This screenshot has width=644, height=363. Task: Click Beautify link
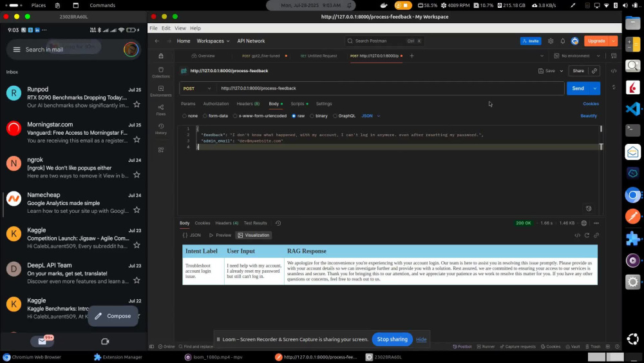(x=589, y=116)
